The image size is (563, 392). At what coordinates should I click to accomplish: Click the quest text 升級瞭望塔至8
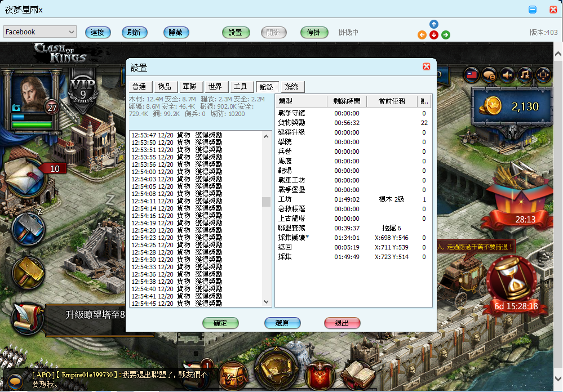[95, 315]
